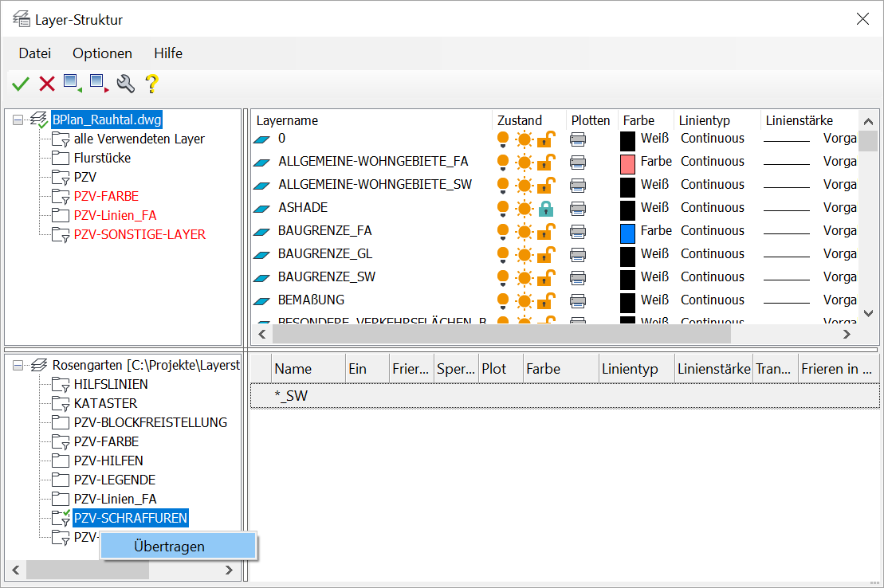Click the green checkmark apply icon
The height and width of the screenshot is (588, 884).
click(21, 83)
